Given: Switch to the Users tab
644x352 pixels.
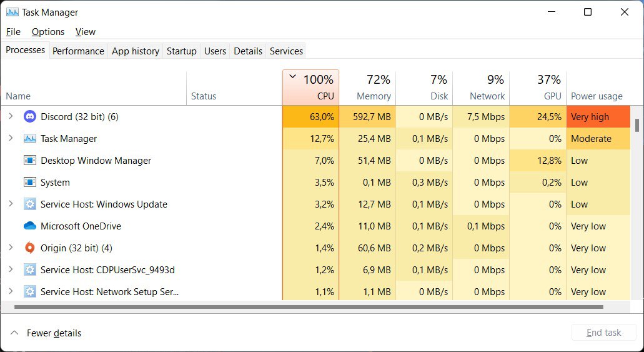Looking at the screenshot, I should click(215, 51).
